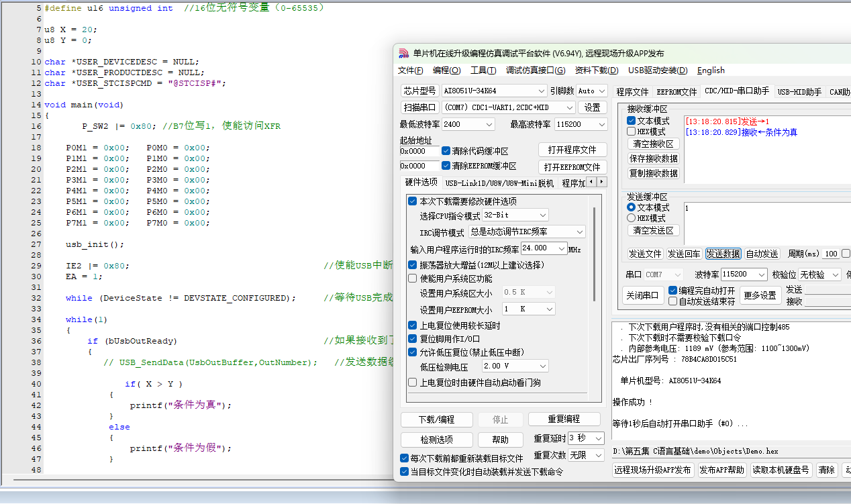Screen dimensions: 851x504
Task: Click the IRC frequency spinner arrows
Action: 562,248
